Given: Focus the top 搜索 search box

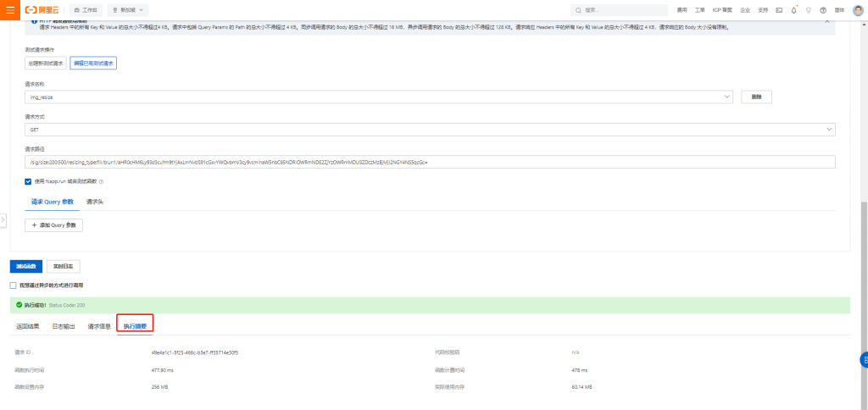Looking at the screenshot, I should coord(619,10).
